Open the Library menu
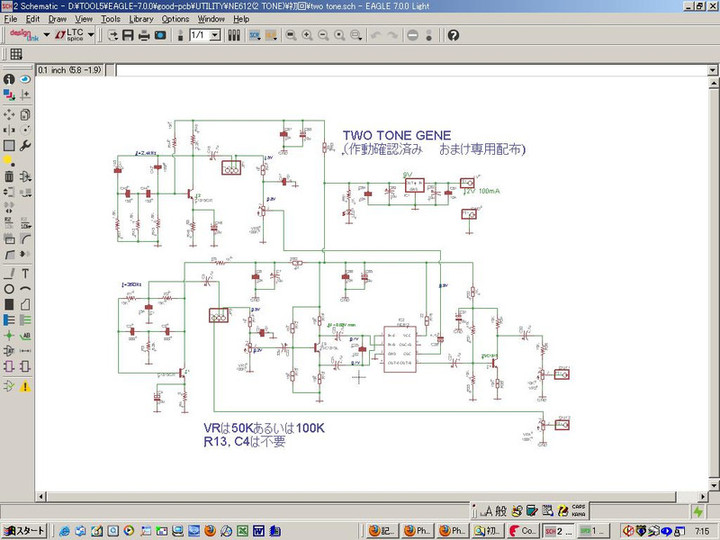The image size is (720, 540). click(141, 19)
